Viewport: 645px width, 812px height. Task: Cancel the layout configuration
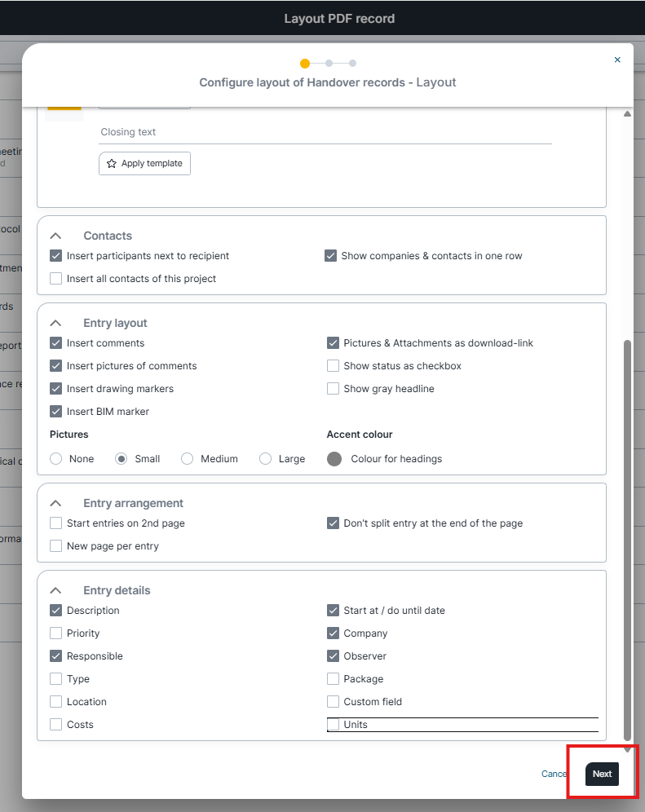pos(554,774)
